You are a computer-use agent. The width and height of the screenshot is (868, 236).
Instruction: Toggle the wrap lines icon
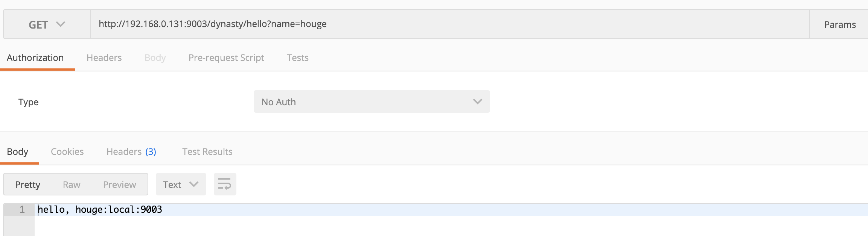pyautogui.click(x=225, y=184)
